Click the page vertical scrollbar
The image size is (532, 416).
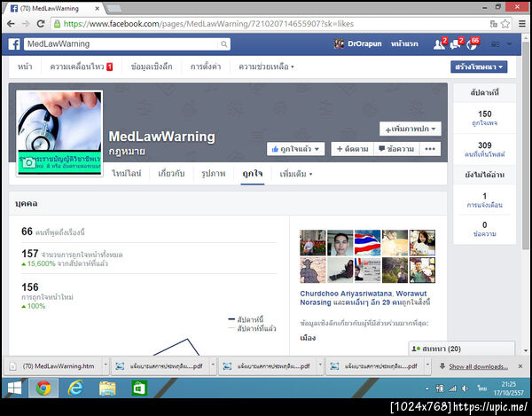526,145
